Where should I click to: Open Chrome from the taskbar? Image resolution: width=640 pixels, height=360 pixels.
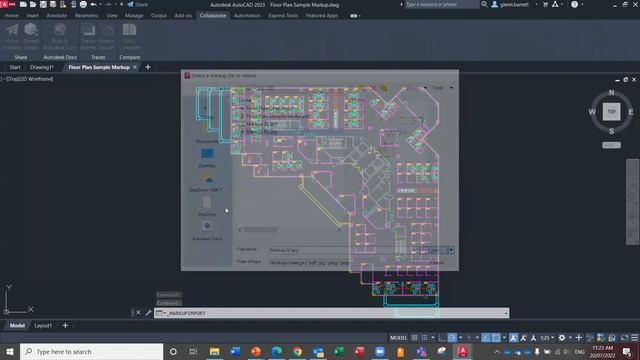(297, 351)
